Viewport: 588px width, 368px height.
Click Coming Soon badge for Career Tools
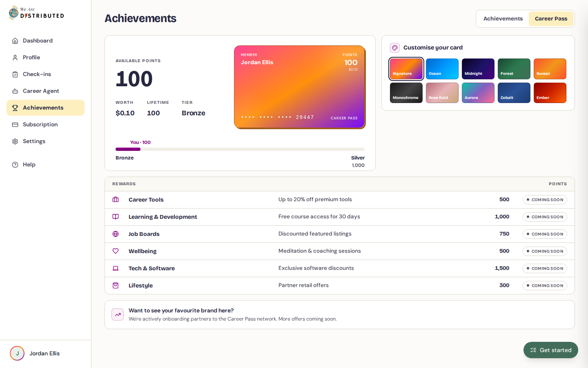pos(545,200)
